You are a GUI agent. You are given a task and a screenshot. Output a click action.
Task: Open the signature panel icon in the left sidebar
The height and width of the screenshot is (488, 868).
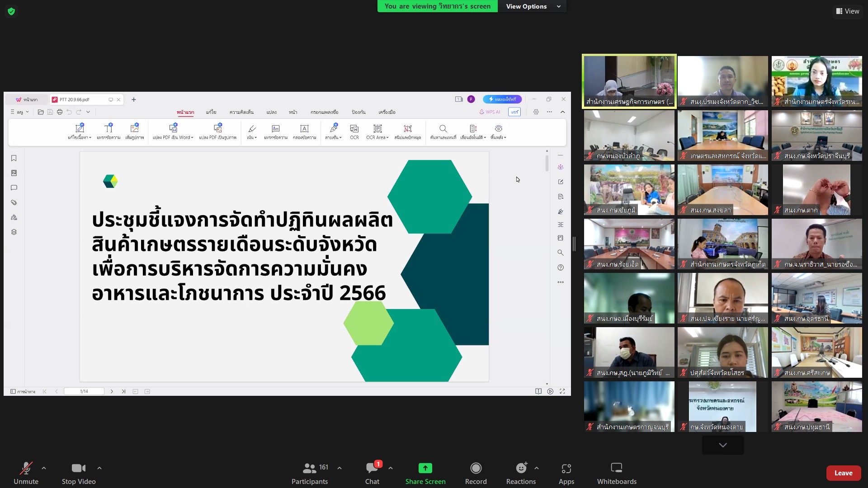14,217
